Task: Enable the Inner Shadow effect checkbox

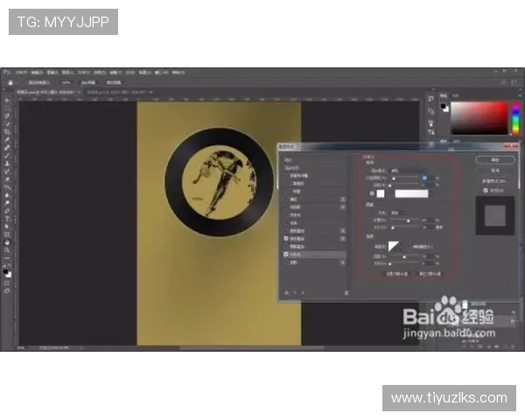Action: click(x=286, y=207)
